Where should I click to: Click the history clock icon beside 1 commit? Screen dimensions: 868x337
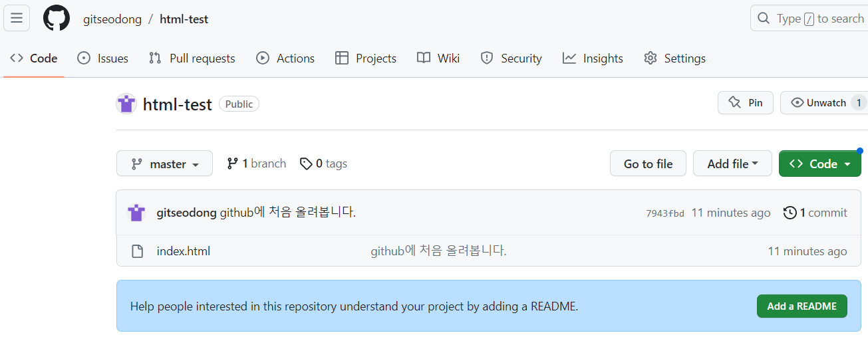[790, 213]
